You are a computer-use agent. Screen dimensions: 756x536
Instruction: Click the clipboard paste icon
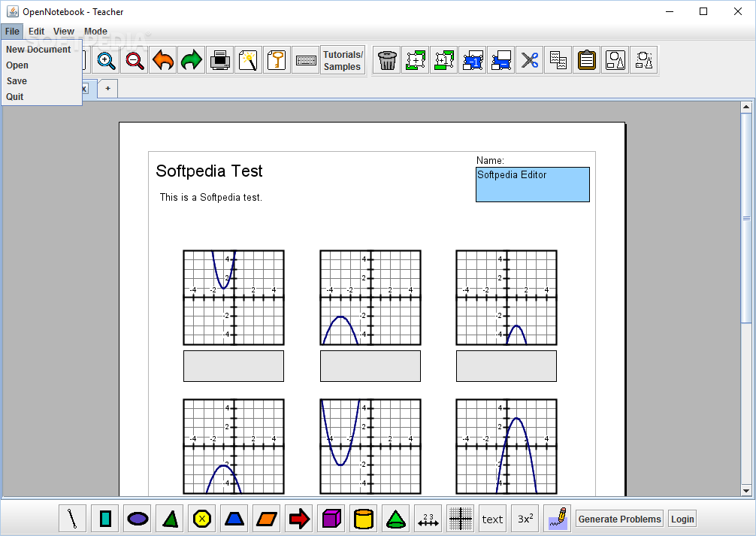pos(586,60)
